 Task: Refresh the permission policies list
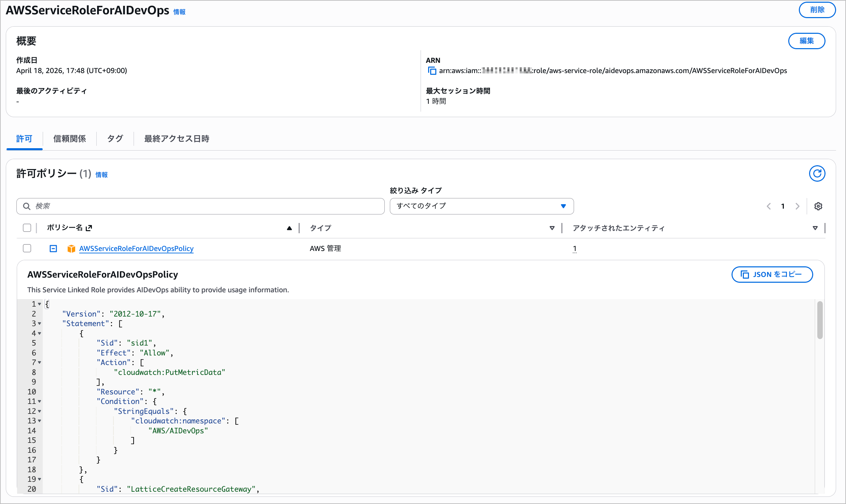pos(817,173)
